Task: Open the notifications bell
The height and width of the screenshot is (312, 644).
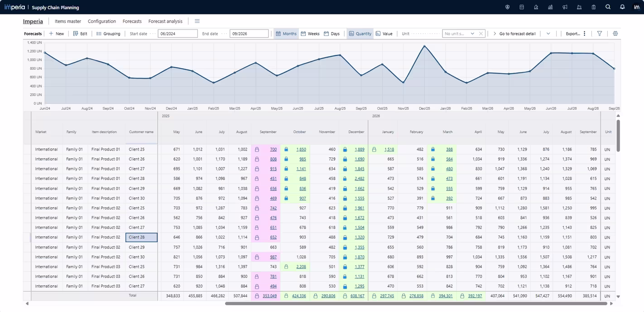Action: [x=622, y=7]
